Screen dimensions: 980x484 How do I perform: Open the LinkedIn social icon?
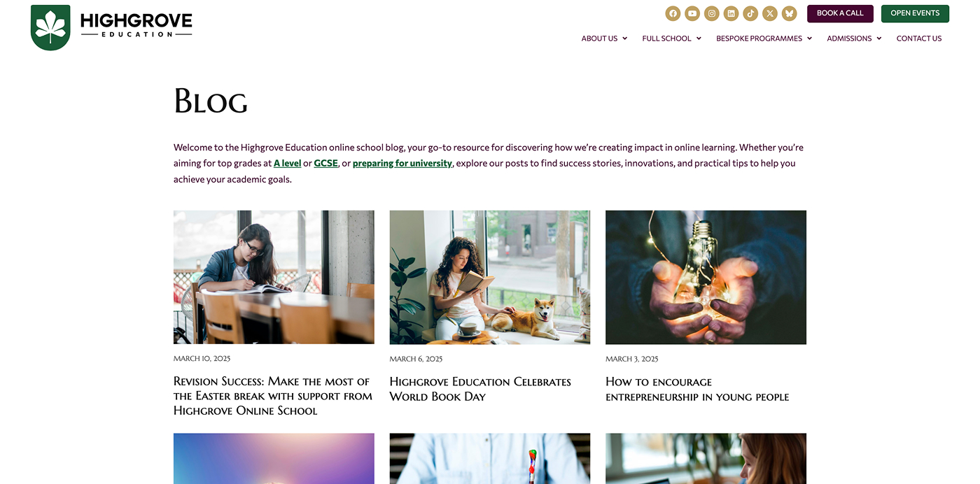click(731, 13)
